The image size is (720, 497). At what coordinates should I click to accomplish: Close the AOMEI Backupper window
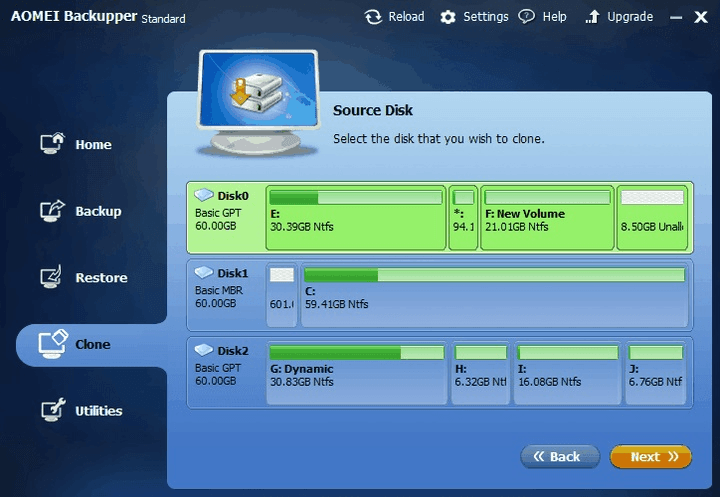pyautogui.click(x=701, y=17)
